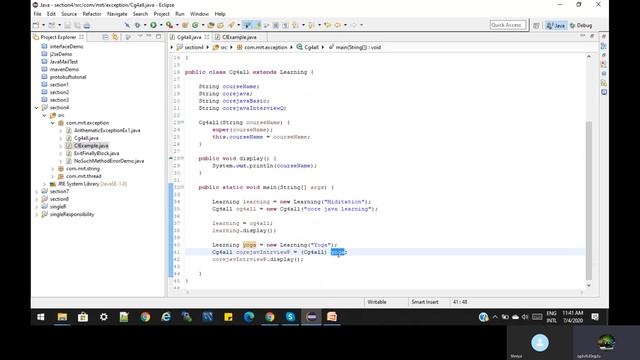Image resolution: width=640 pixels, height=360 pixels.
Task: Click the Search flashlight toolbar icon
Action: 231,25
